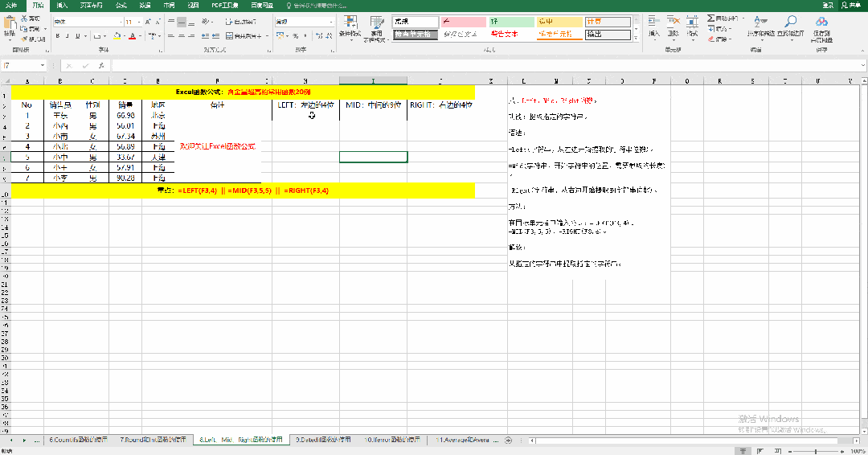Screen dimensions: 868x455
Task: Click the Format Painter brush icon
Action: click(24, 39)
